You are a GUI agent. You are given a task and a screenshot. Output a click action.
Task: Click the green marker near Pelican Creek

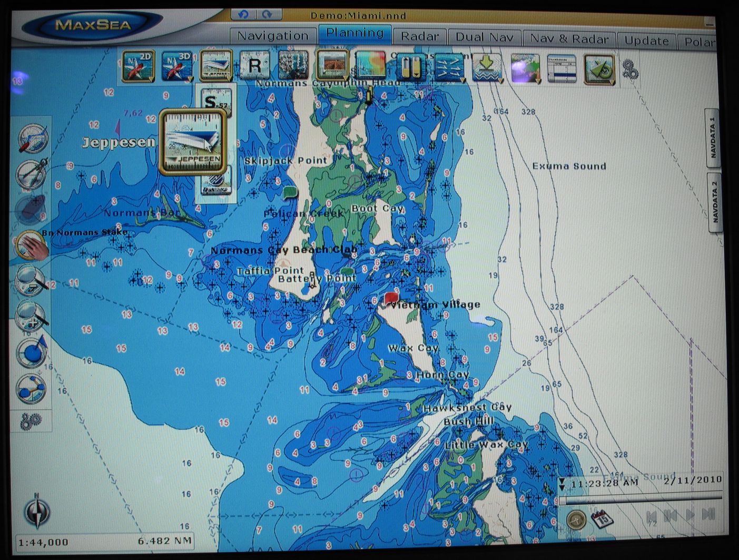tap(290, 192)
